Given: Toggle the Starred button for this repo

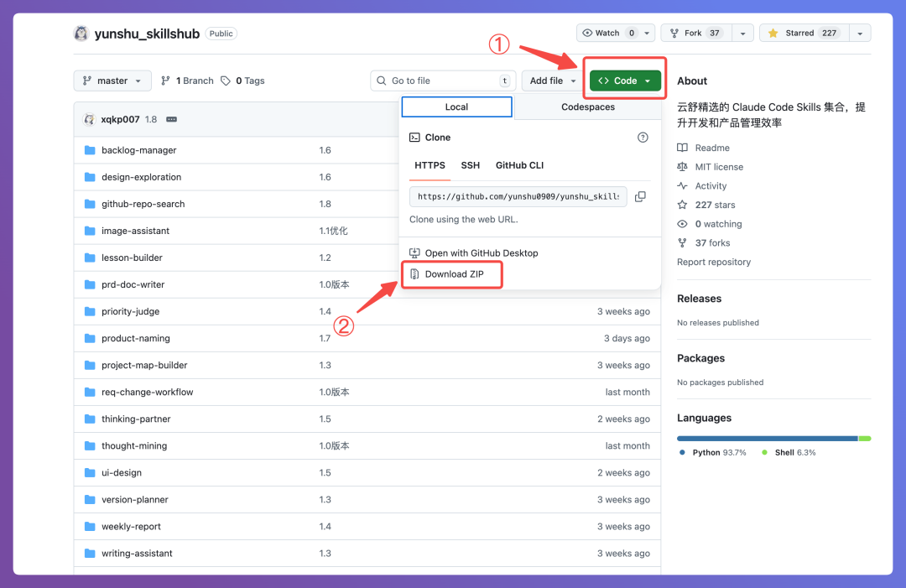Looking at the screenshot, I should click(x=804, y=34).
